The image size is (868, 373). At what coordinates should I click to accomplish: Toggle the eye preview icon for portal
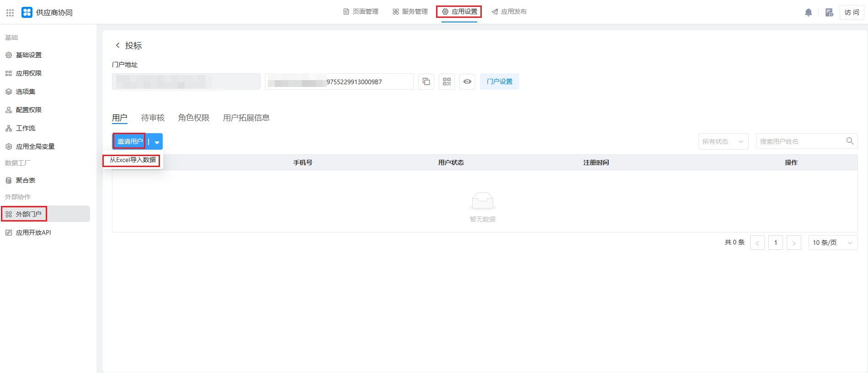pos(467,81)
